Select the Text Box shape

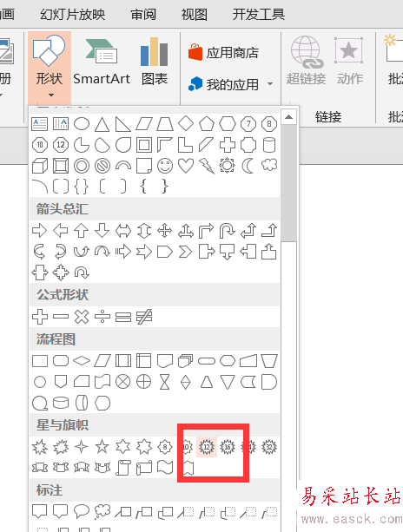click(x=40, y=124)
